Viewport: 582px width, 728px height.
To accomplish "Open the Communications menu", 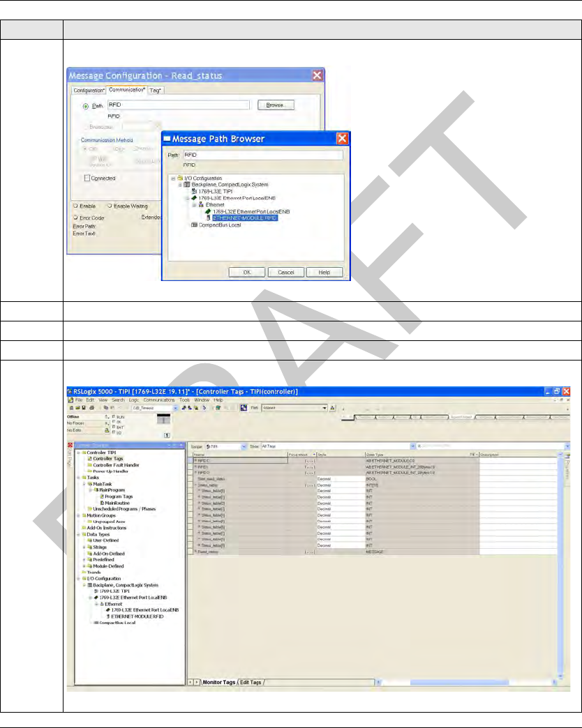I will tap(159, 400).
